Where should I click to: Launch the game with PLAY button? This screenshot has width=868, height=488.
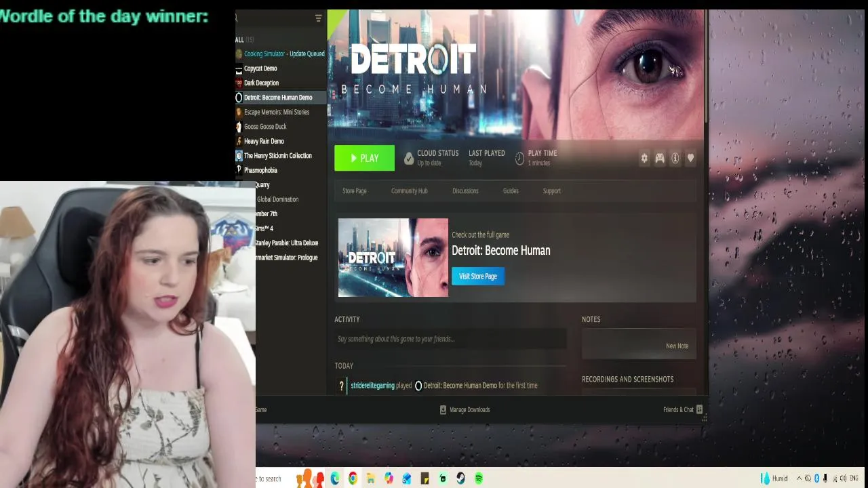(x=364, y=158)
